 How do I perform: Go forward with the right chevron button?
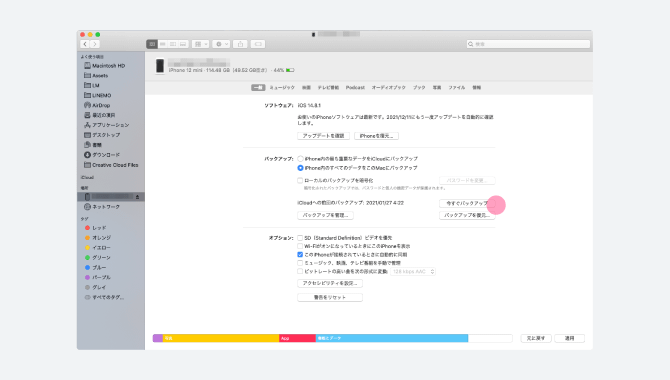95,44
